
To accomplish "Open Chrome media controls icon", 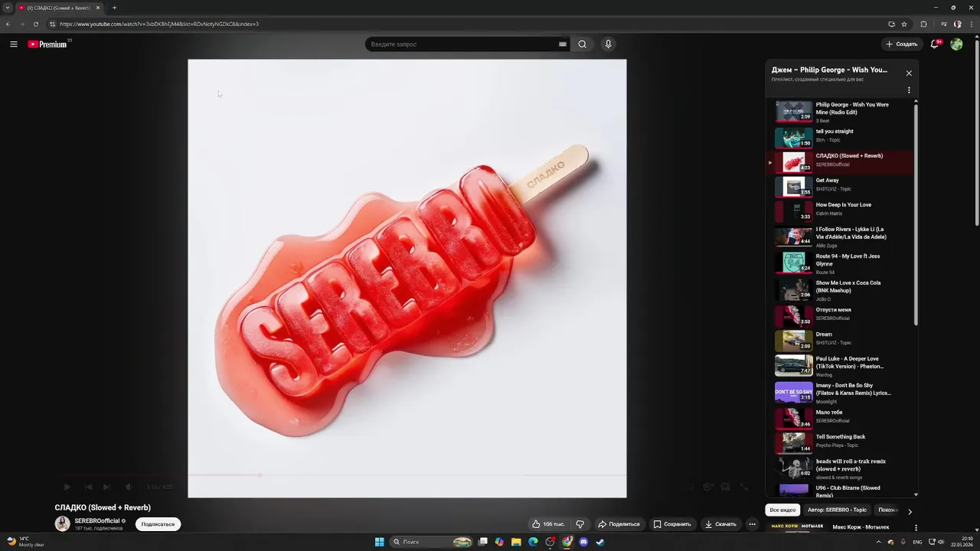I will tap(943, 24).
